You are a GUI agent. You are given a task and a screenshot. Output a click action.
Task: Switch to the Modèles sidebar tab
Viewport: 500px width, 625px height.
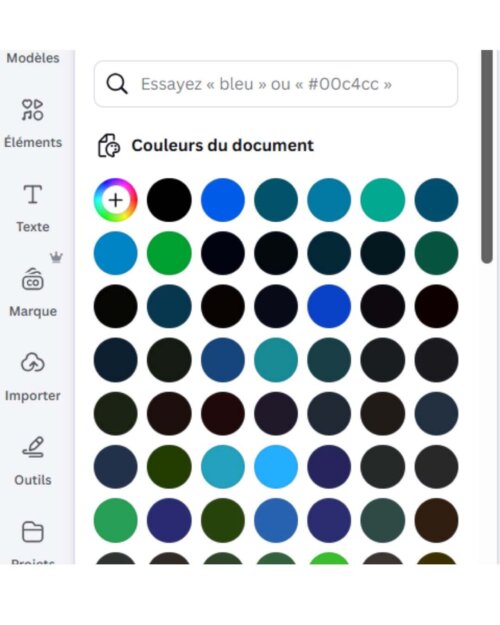pyautogui.click(x=33, y=58)
